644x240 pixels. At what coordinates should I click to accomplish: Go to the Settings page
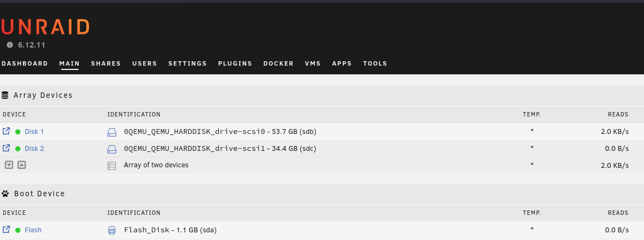click(188, 63)
